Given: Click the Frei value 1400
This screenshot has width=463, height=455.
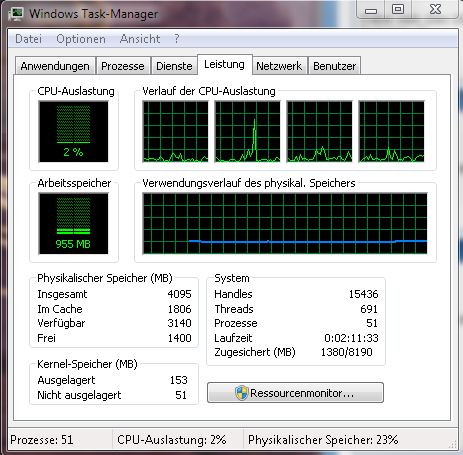Looking at the screenshot, I should pos(179,338).
